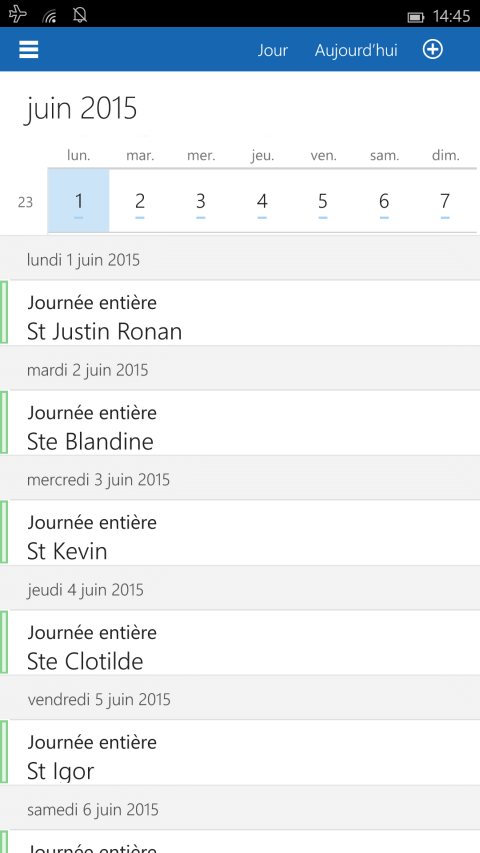Open the Ste Blandine all-day event
This screenshot has width=480, height=853.
pyautogui.click(x=240, y=423)
